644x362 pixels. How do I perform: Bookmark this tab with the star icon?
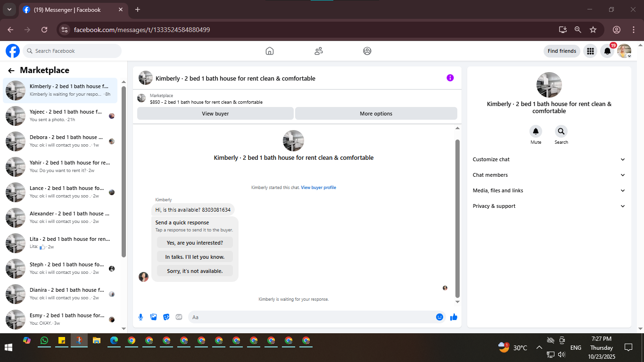(x=593, y=30)
